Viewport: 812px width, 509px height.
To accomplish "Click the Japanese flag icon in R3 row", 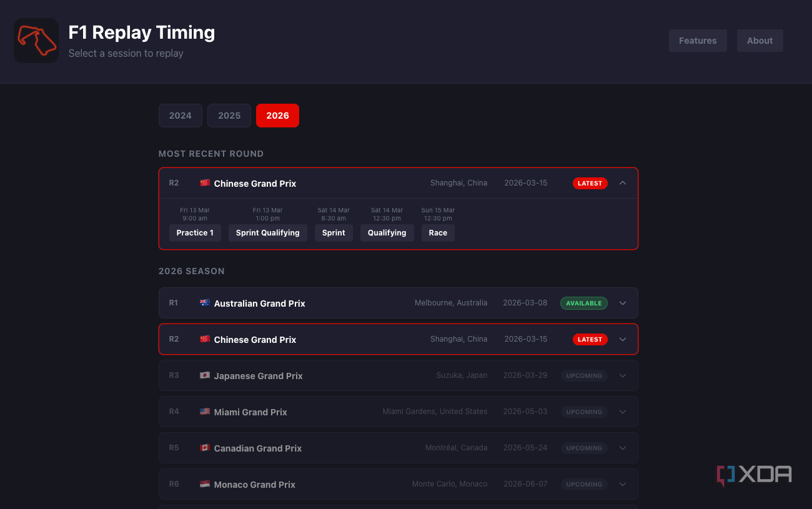I will 205,375.
